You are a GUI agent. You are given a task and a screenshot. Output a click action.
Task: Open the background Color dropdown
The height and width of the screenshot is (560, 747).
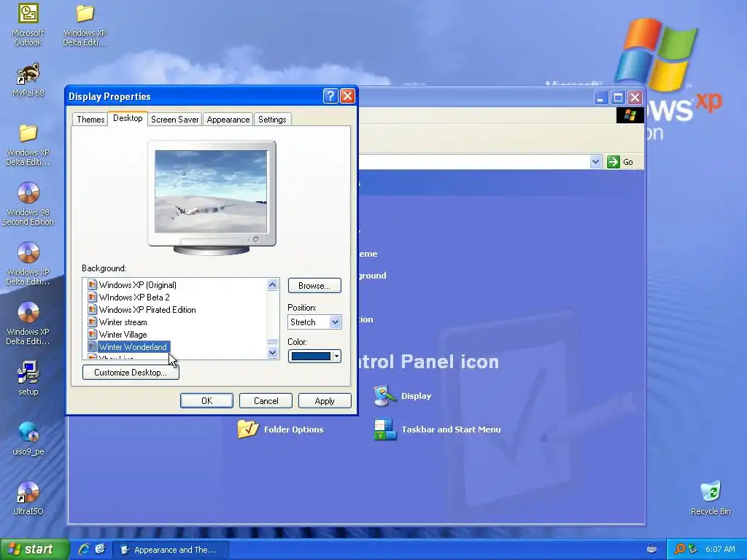[x=336, y=356]
